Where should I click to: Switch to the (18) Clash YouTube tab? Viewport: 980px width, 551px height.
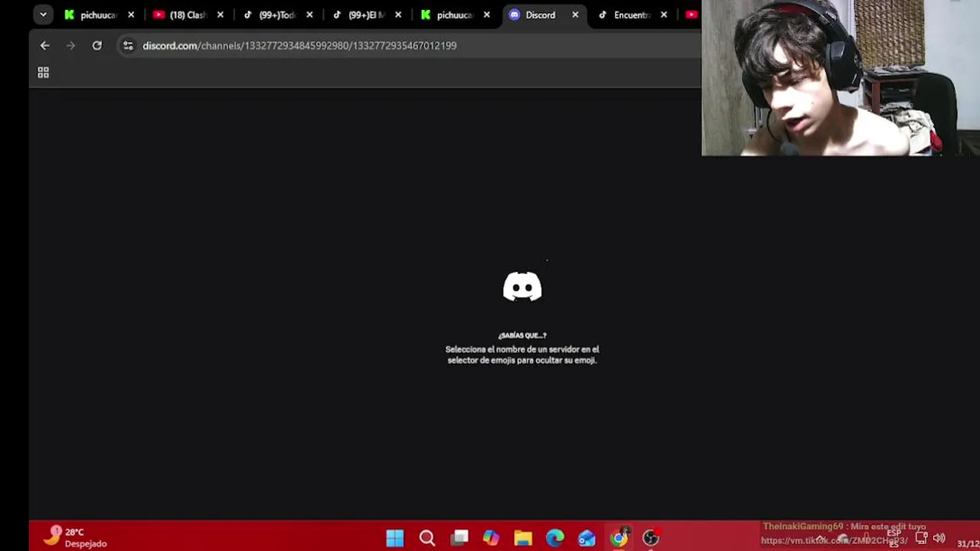pyautogui.click(x=188, y=15)
